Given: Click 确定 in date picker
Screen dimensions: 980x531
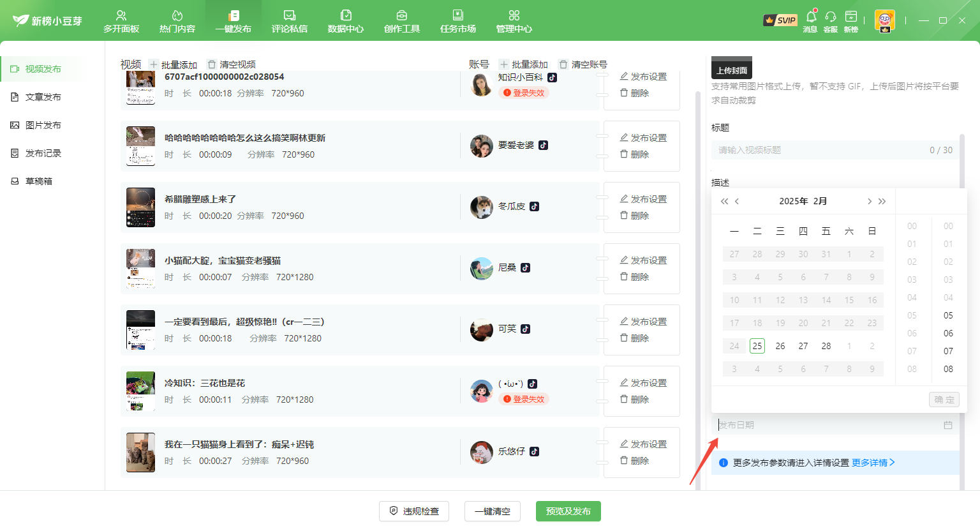Looking at the screenshot, I should pyautogui.click(x=944, y=400).
